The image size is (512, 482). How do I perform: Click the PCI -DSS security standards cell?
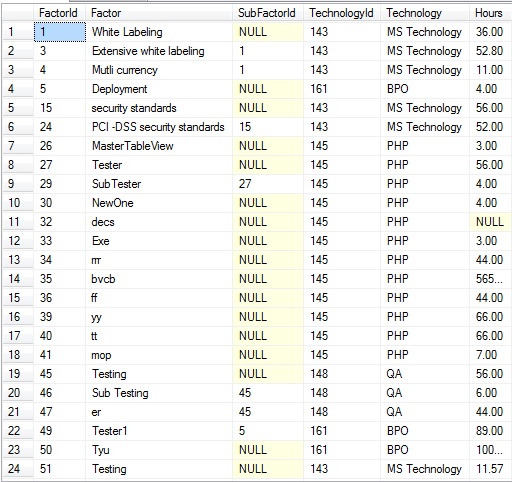click(159, 127)
